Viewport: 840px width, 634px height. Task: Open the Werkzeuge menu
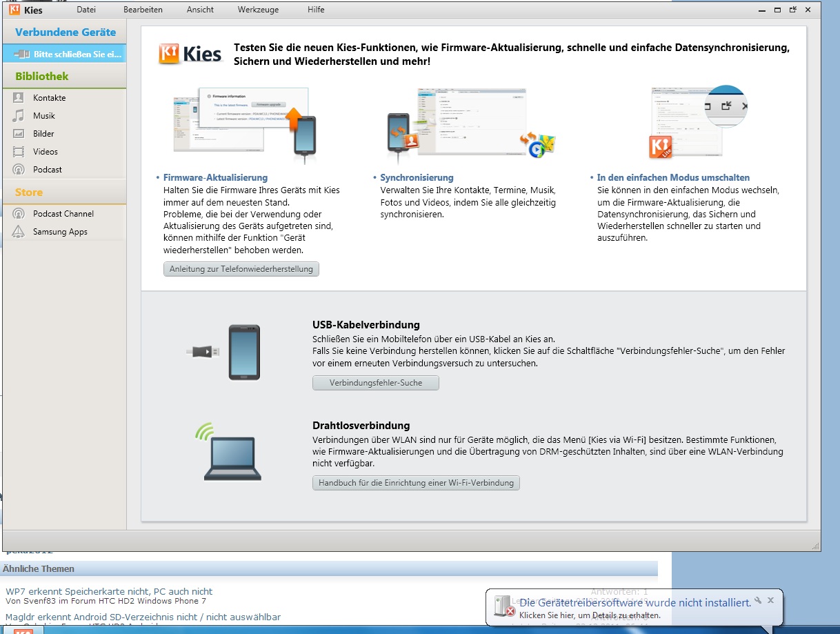click(x=257, y=10)
